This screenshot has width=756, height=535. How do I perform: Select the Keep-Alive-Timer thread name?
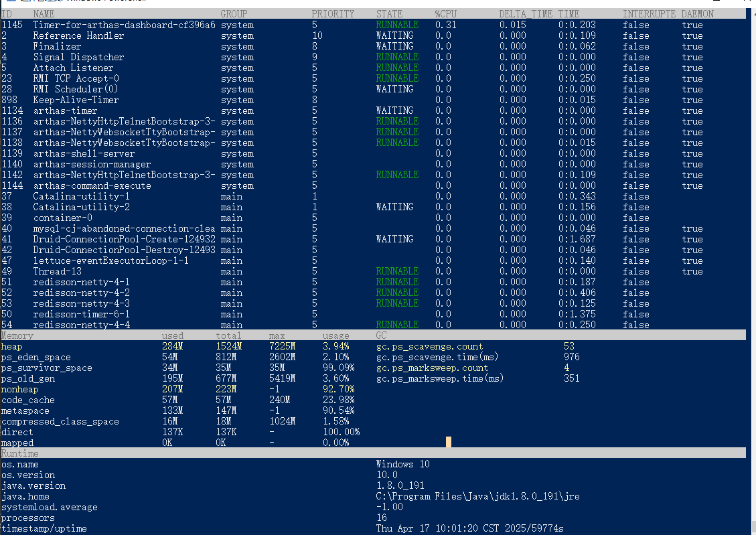[76, 100]
